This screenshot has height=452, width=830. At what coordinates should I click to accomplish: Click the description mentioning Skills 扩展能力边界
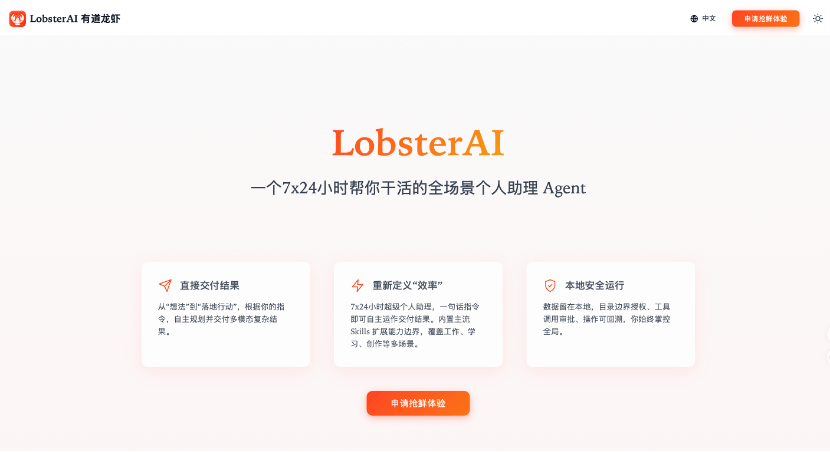pos(414,325)
